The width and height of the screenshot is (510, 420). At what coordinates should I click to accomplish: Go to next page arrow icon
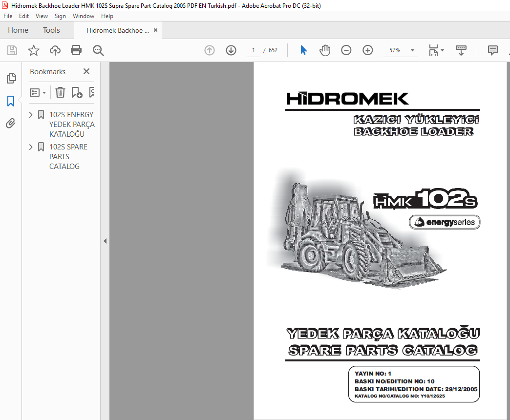pos(231,50)
